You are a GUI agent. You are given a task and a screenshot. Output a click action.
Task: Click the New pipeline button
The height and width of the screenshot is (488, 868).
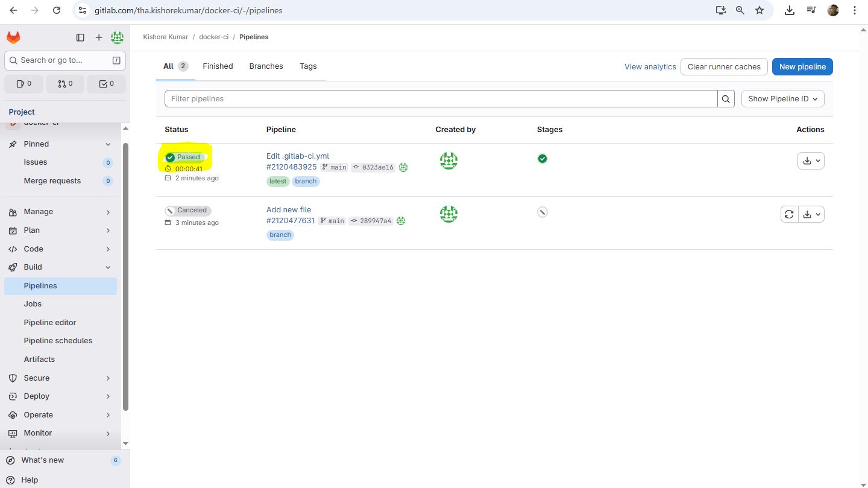point(802,67)
